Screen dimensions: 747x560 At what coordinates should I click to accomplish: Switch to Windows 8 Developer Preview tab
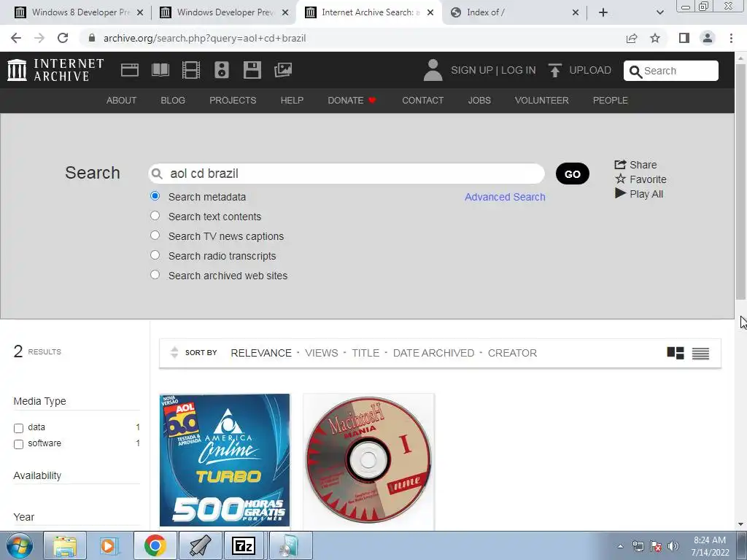pos(80,12)
